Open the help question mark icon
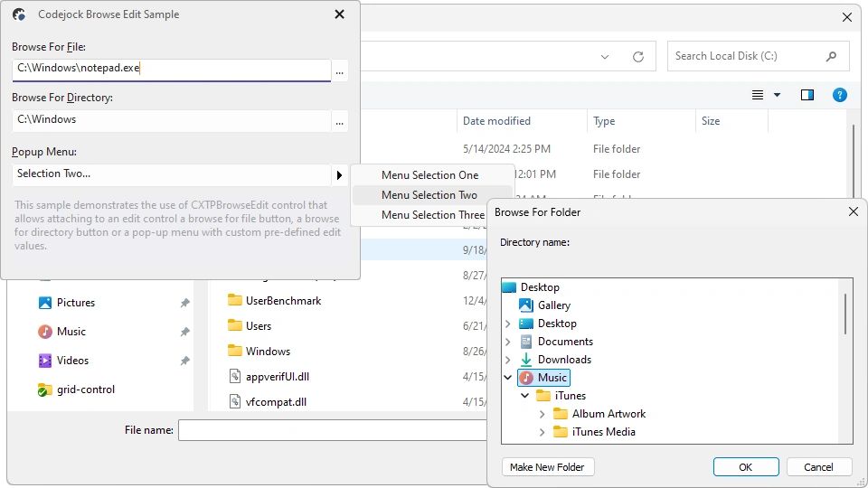 click(840, 95)
